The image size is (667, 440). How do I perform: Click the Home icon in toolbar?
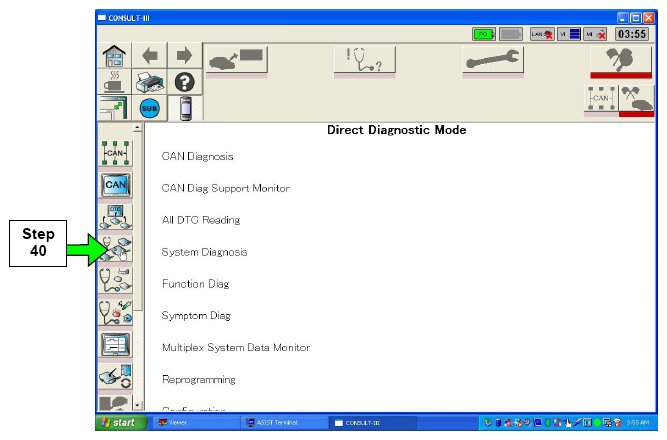click(x=115, y=56)
